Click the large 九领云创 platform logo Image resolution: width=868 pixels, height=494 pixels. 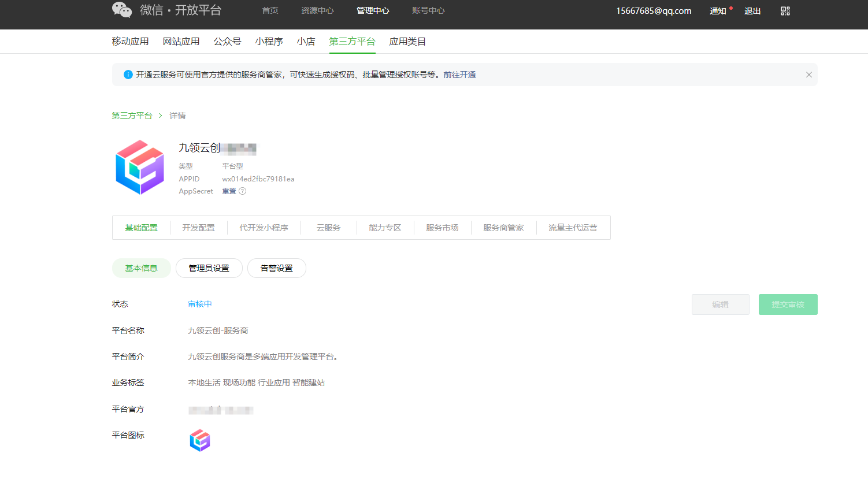[x=140, y=167]
